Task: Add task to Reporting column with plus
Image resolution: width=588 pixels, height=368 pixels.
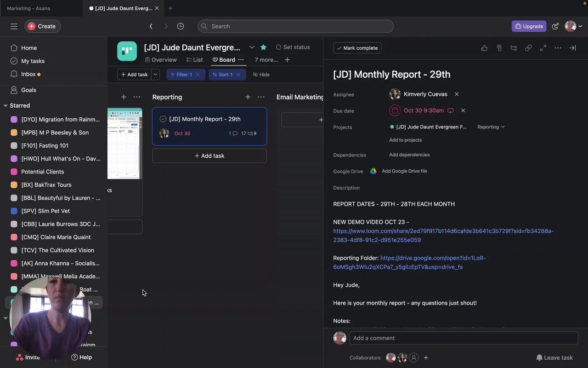Action: click(248, 97)
